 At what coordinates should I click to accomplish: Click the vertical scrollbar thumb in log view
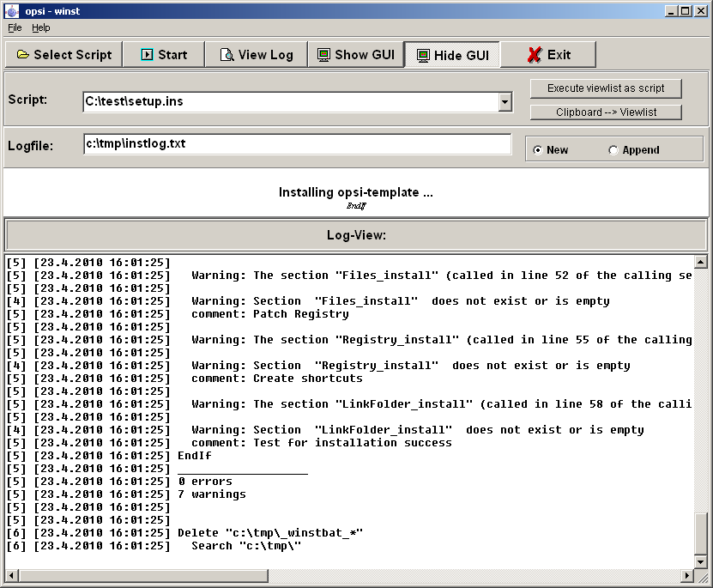pyautogui.click(x=701, y=534)
